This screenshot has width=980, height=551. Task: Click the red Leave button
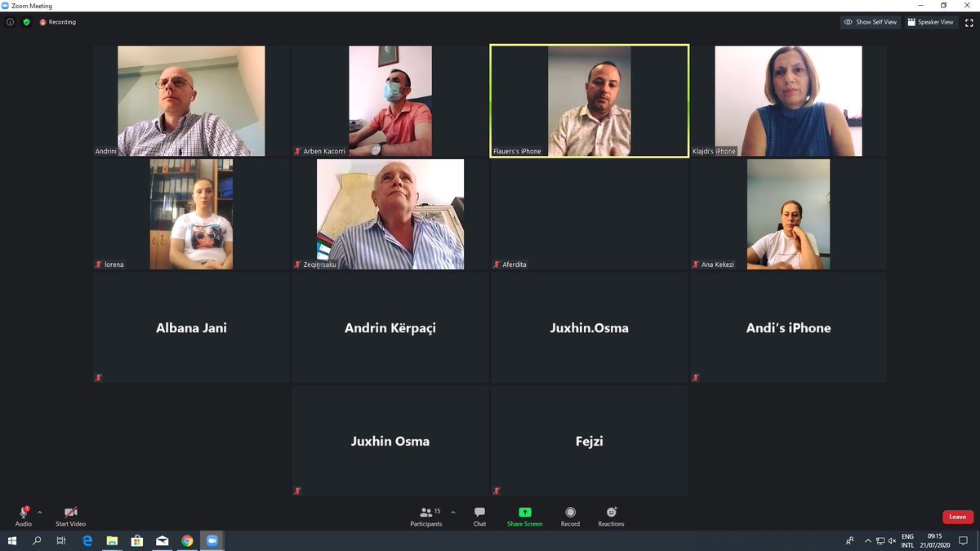click(957, 517)
